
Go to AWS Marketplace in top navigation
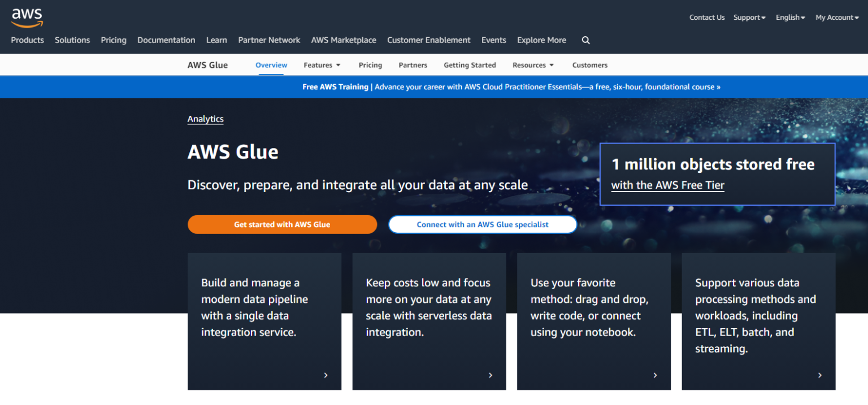(344, 40)
